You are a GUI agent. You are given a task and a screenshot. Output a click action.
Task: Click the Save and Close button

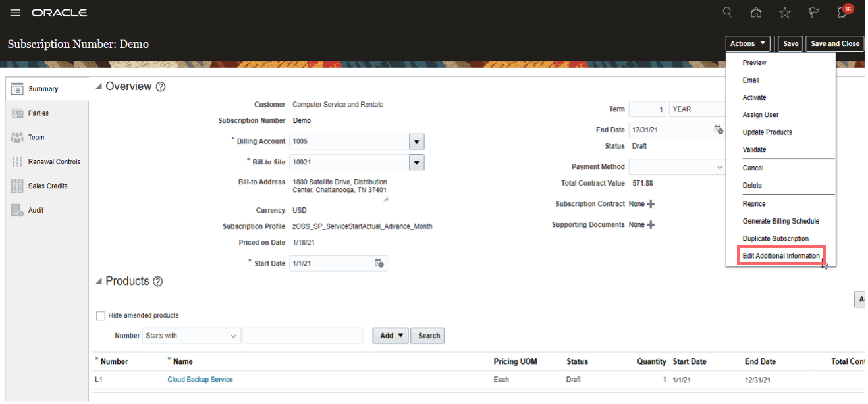(x=835, y=44)
